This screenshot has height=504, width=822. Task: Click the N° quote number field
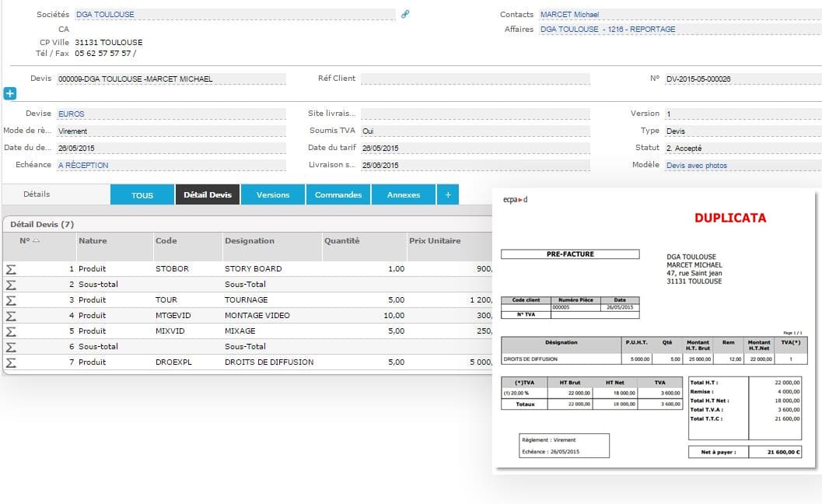click(743, 79)
